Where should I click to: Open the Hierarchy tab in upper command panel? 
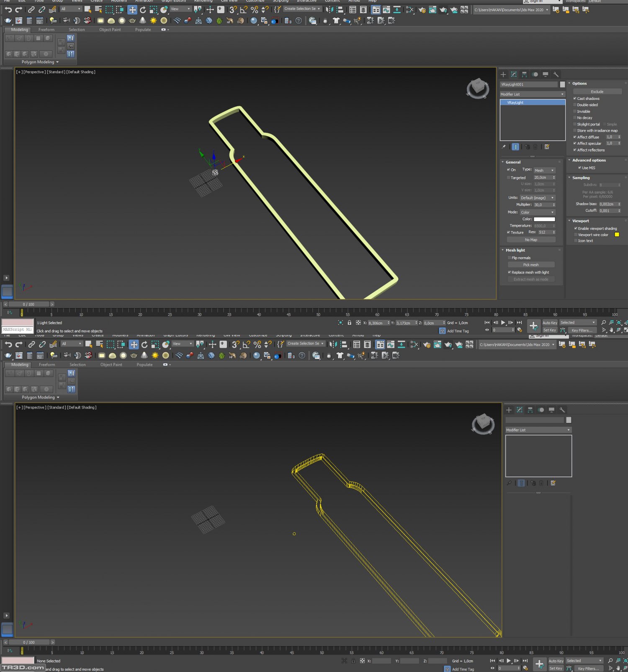pos(524,74)
